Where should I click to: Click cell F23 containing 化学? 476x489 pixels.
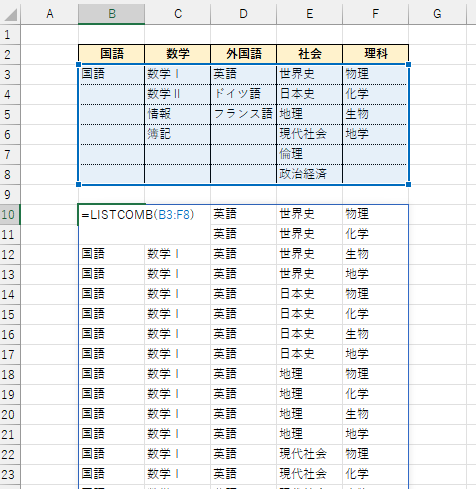click(x=376, y=474)
